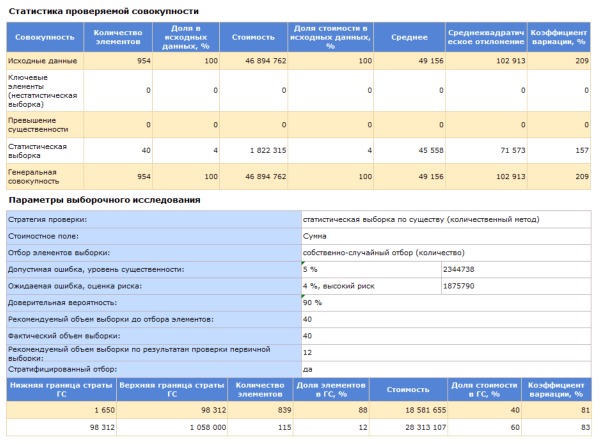Click the cell with value 157
Image resolution: width=600 pixels, height=444 pixels.
coord(559,151)
